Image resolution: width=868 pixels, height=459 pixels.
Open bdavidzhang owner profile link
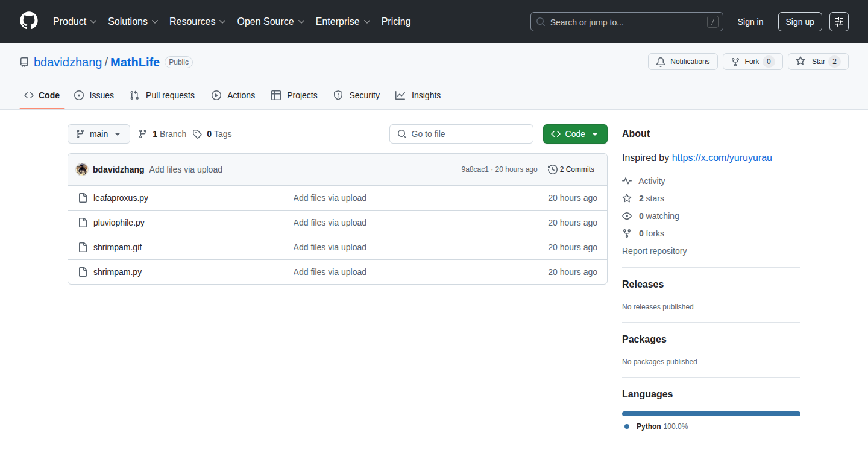68,62
